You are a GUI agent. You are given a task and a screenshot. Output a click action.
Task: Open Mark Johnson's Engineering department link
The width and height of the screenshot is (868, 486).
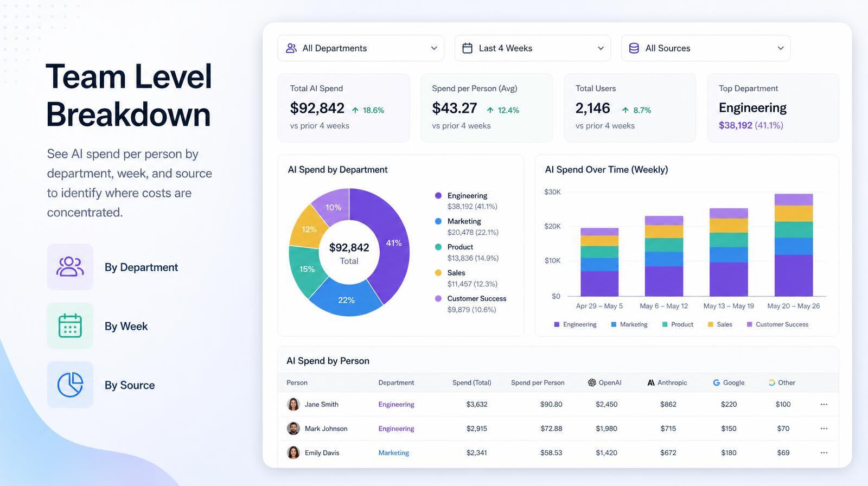396,429
